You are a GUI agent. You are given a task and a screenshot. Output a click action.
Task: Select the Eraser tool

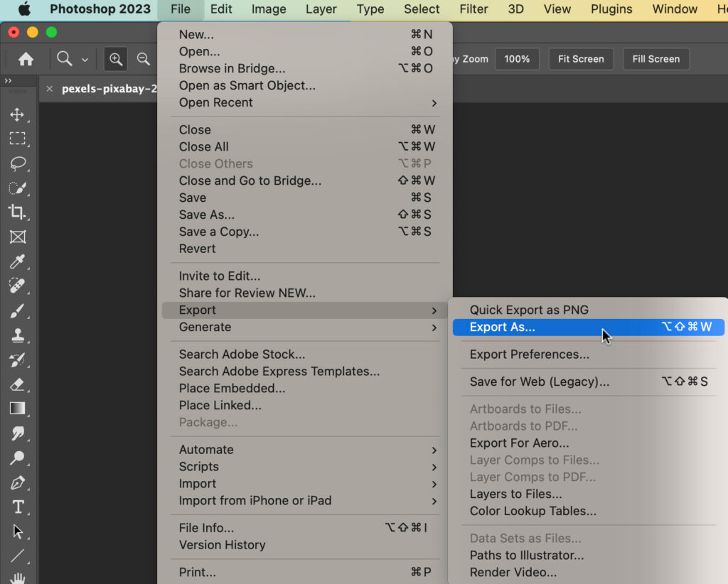tap(17, 384)
